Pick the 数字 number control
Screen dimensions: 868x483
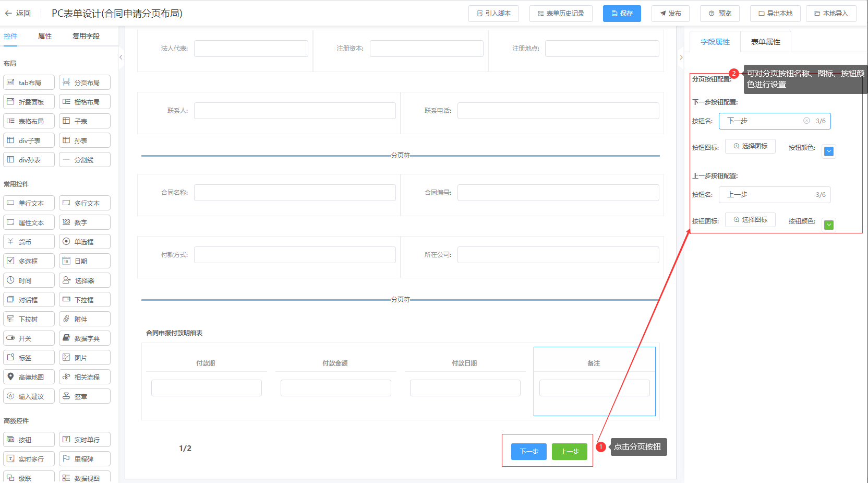(85, 222)
